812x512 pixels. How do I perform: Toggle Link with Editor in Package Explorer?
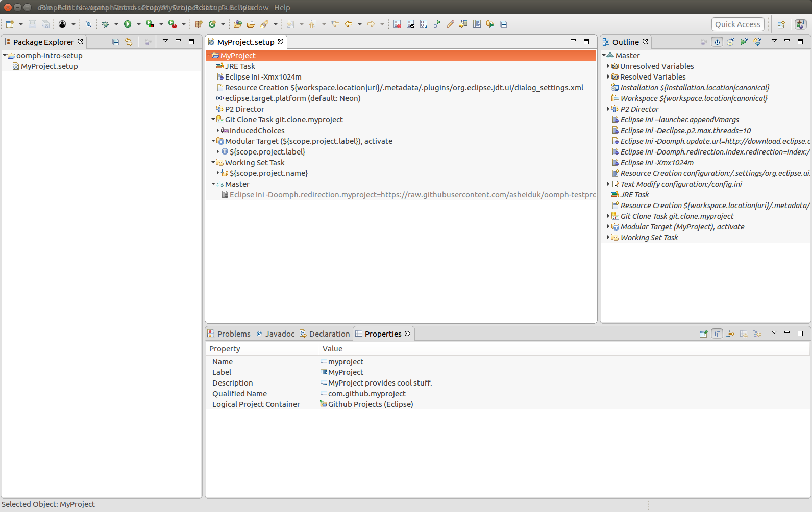point(129,42)
